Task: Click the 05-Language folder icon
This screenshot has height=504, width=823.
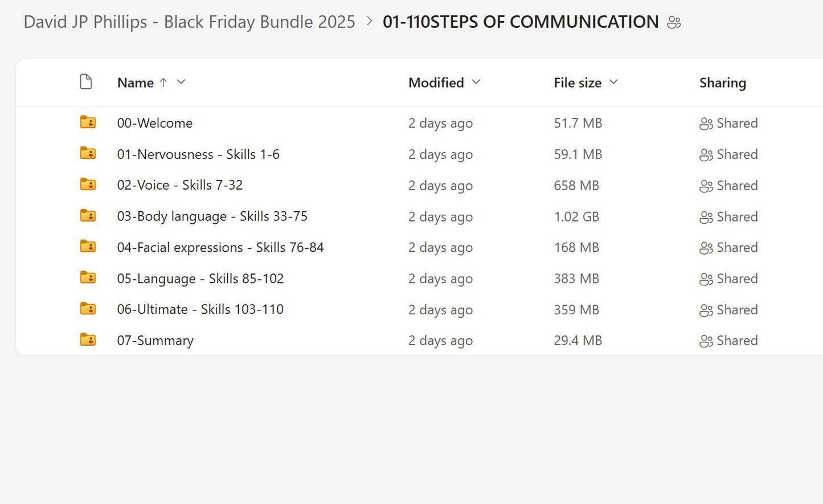Action: point(88,278)
